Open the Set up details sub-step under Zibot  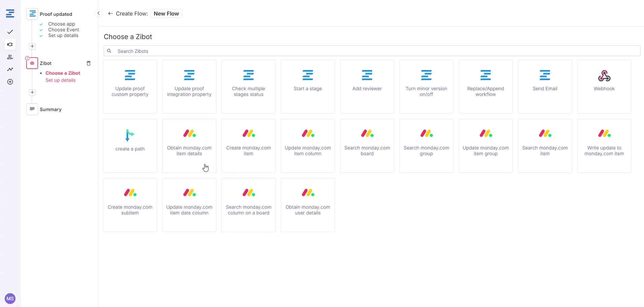point(61,80)
